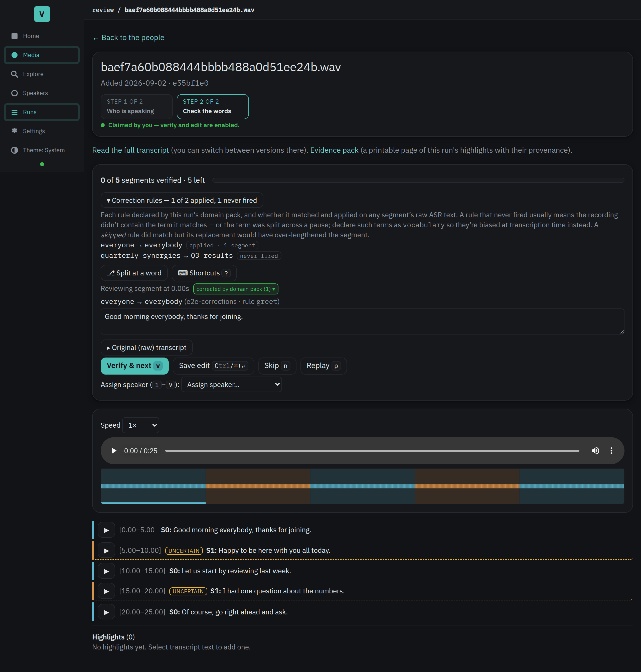The image size is (641, 672).
Task: Click the Settings gear icon
Action: (14, 131)
